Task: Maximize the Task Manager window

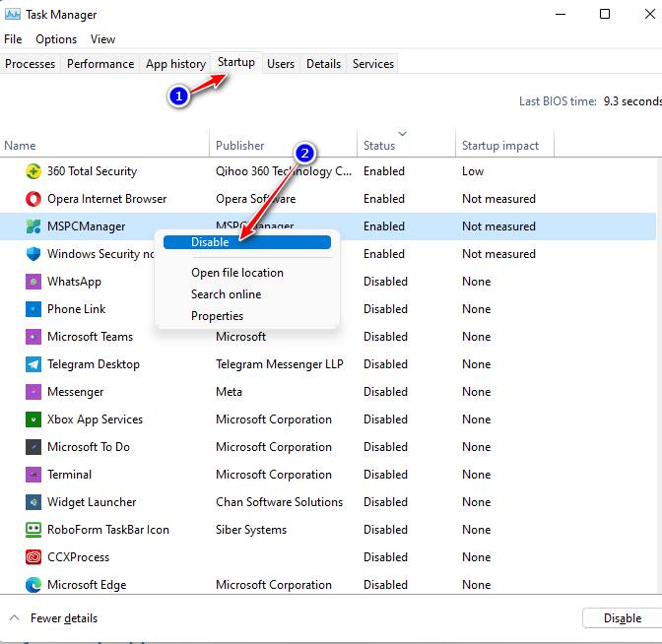Action: tap(605, 15)
